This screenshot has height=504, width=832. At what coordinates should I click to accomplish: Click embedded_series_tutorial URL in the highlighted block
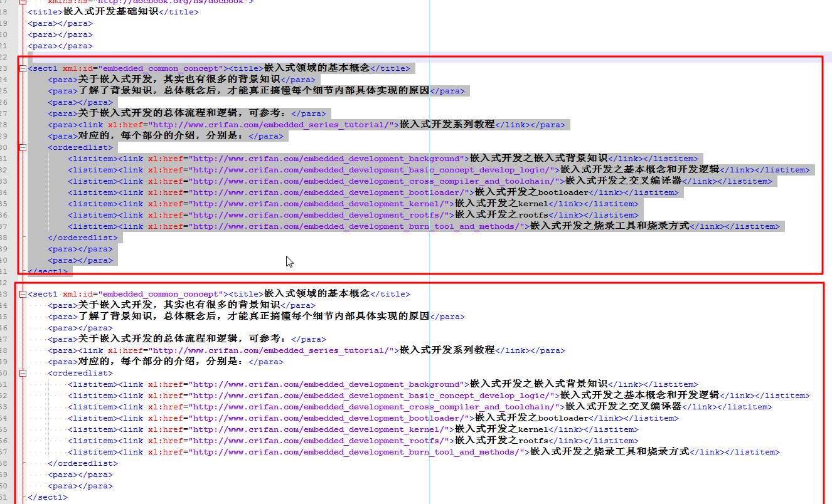pos(271,125)
